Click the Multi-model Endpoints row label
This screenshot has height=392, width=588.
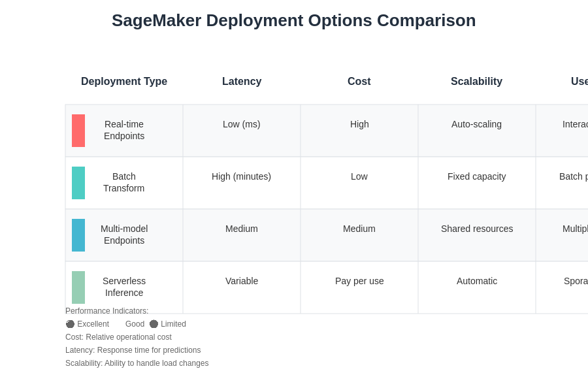(124, 235)
